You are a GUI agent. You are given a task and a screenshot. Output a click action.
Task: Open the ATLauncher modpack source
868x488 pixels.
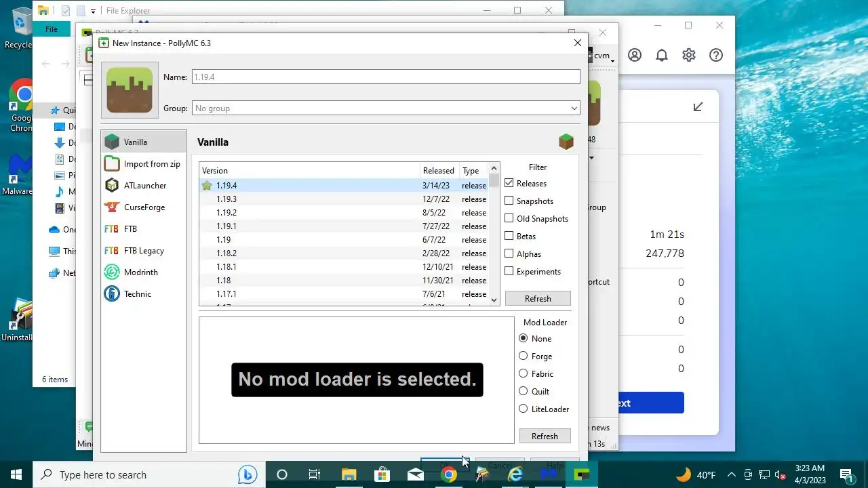pyautogui.click(x=144, y=185)
